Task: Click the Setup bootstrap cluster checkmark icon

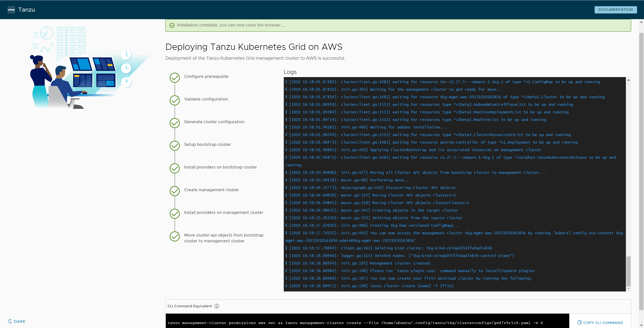Action: pyautogui.click(x=175, y=146)
